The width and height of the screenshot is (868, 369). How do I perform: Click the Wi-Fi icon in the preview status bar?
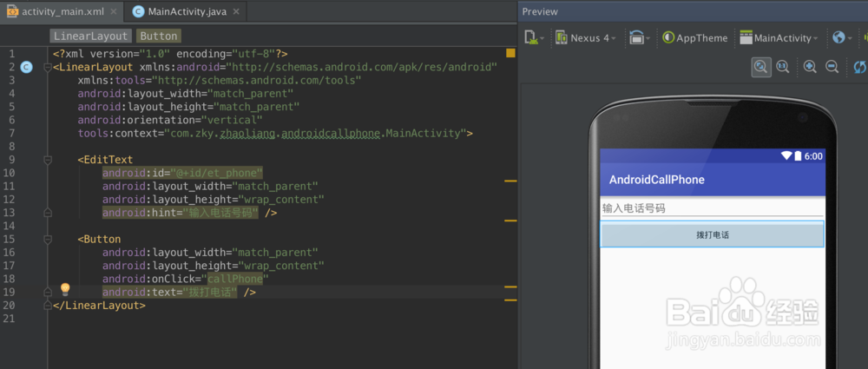pos(786,156)
